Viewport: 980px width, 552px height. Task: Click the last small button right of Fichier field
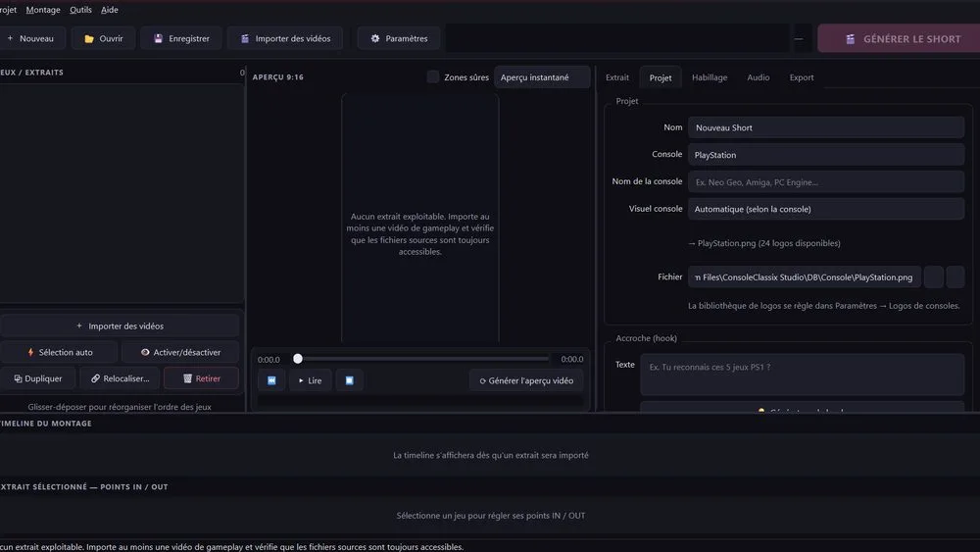coord(955,276)
